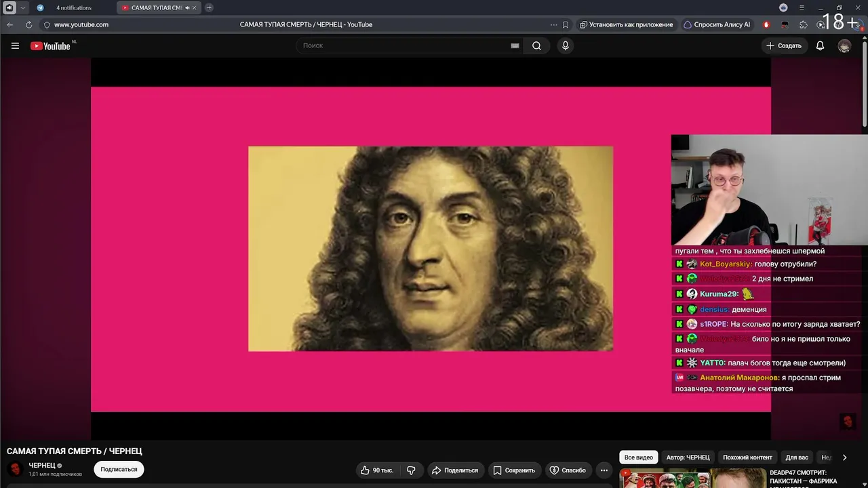
Task: Switch to the 4 notifications tab
Action: click(74, 7)
